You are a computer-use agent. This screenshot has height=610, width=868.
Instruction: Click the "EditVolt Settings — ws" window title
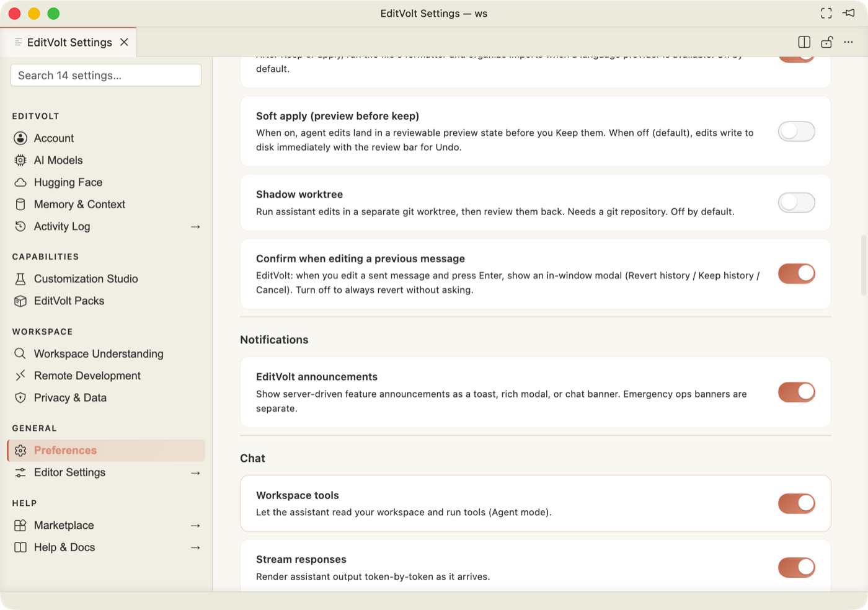(x=434, y=13)
